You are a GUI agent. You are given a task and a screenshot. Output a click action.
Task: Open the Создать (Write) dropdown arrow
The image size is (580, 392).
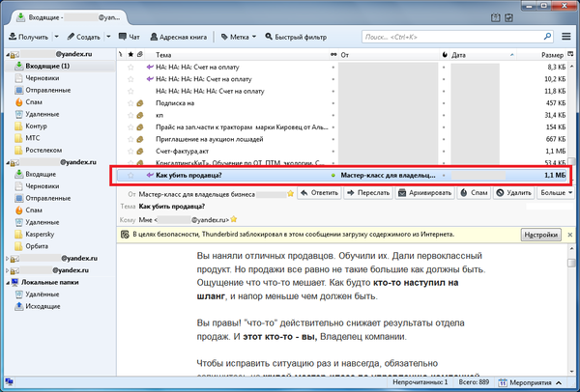(109, 37)
